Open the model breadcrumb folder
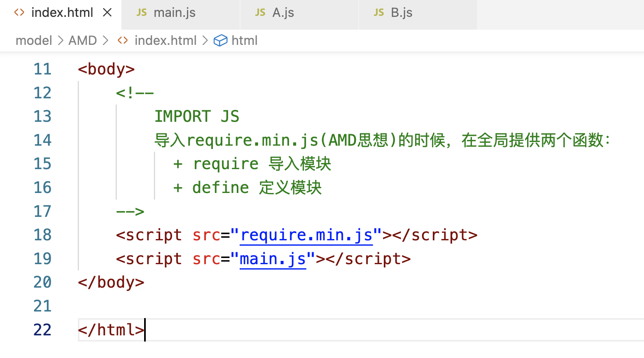This screenshot has height=358, width=644. (34, 40)
